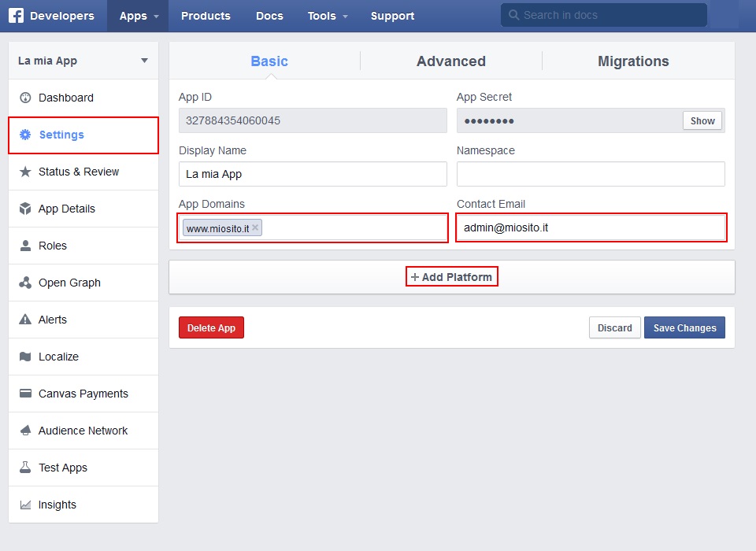756x551 pixels.
Task: Click the Search in docs field
Action: click(606, 15)
